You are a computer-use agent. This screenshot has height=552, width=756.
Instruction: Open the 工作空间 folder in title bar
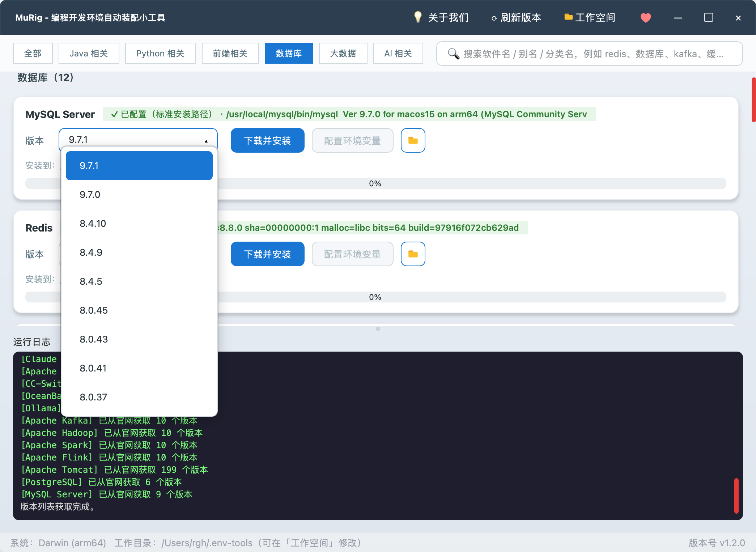[x=590, y=17]
